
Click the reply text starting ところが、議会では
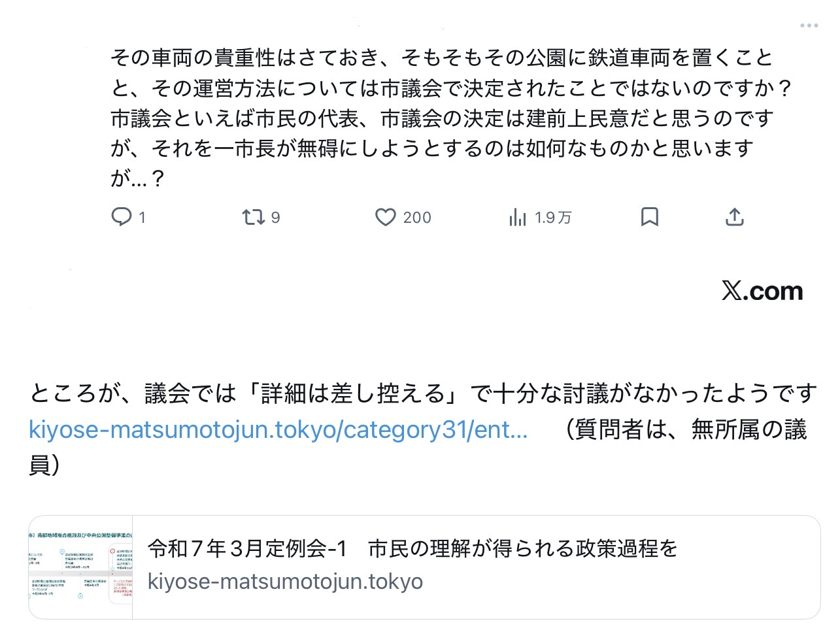tap(422, 393)
